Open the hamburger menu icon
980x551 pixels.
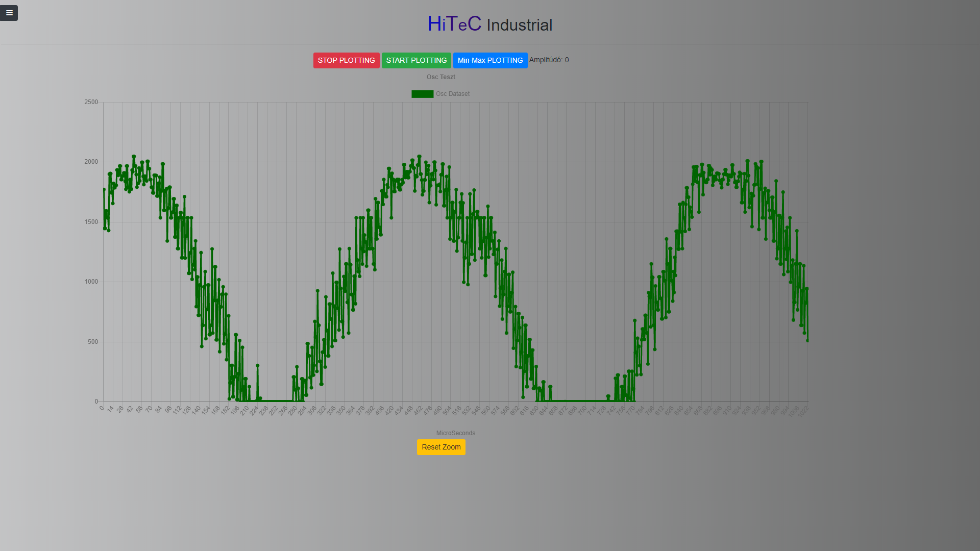click(9, 13)
